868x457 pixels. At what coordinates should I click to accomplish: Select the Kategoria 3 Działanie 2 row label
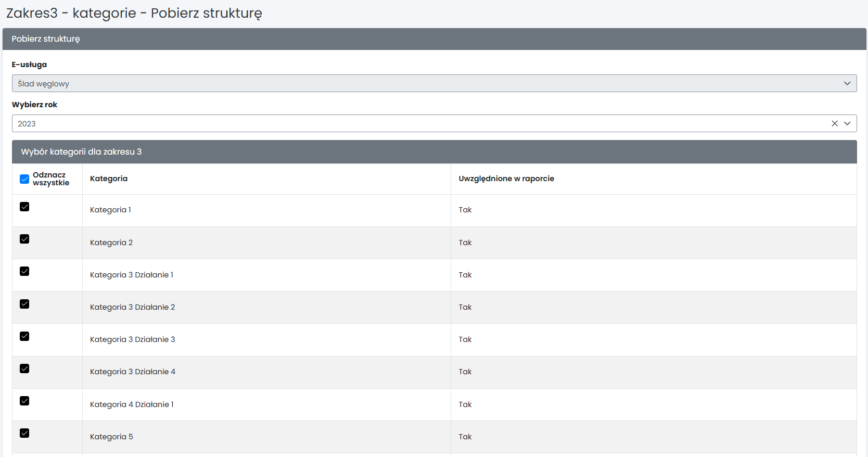132,307
